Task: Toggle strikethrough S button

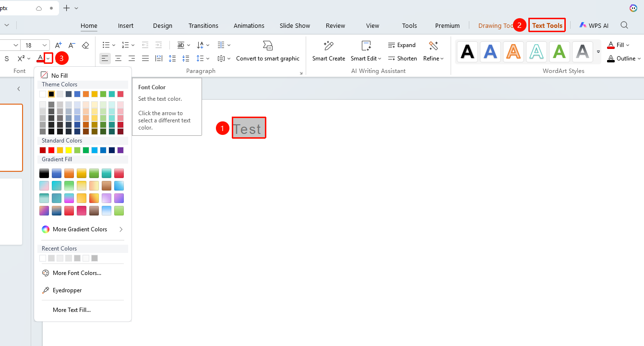Action: pos(7,59)
